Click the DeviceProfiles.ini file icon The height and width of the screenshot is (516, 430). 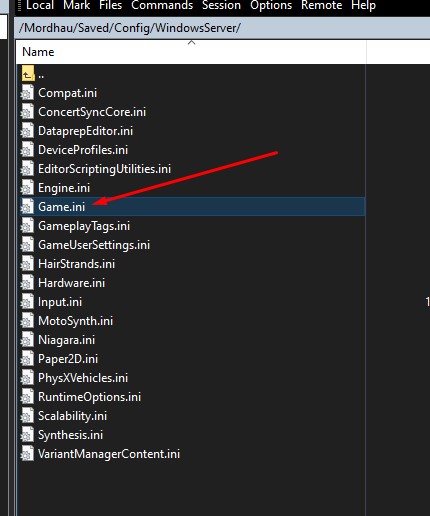click(27, 150)
